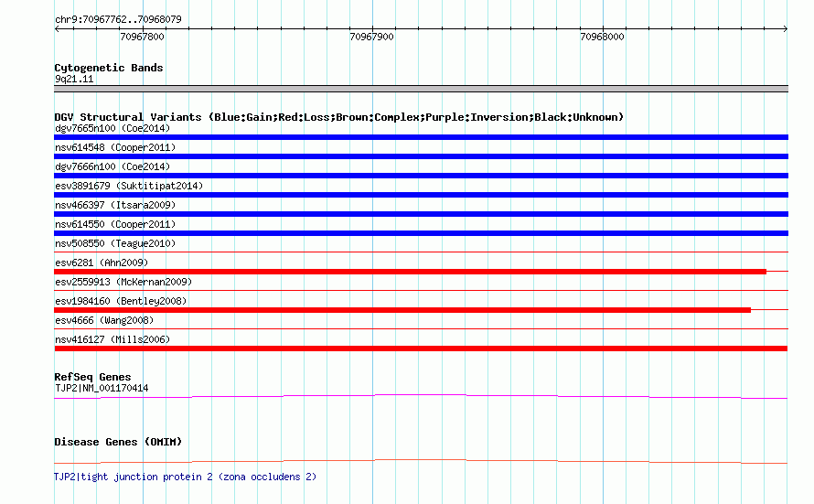Click the red loss bar under nsv416127
Viewport: 814px width, 504px height.
click(421, 349)
